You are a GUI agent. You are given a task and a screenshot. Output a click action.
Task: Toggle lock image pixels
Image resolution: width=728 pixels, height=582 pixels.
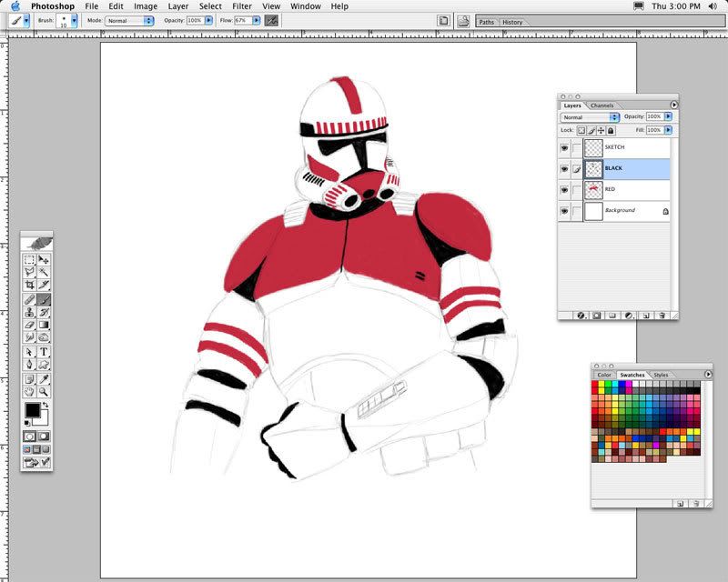[x=591, y=130]
